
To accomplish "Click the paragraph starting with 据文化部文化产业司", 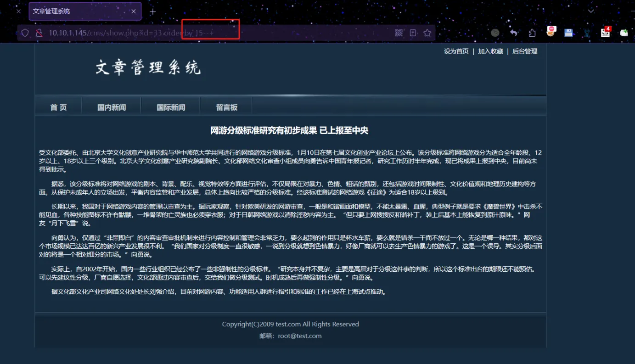I will [x=219, y=291].
